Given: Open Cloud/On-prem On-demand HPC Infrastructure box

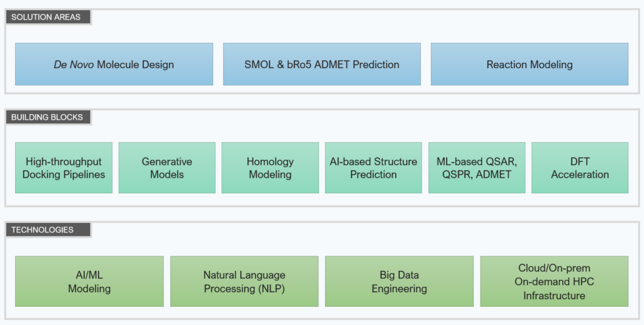Looking at the screenshot, I should 554,282.
